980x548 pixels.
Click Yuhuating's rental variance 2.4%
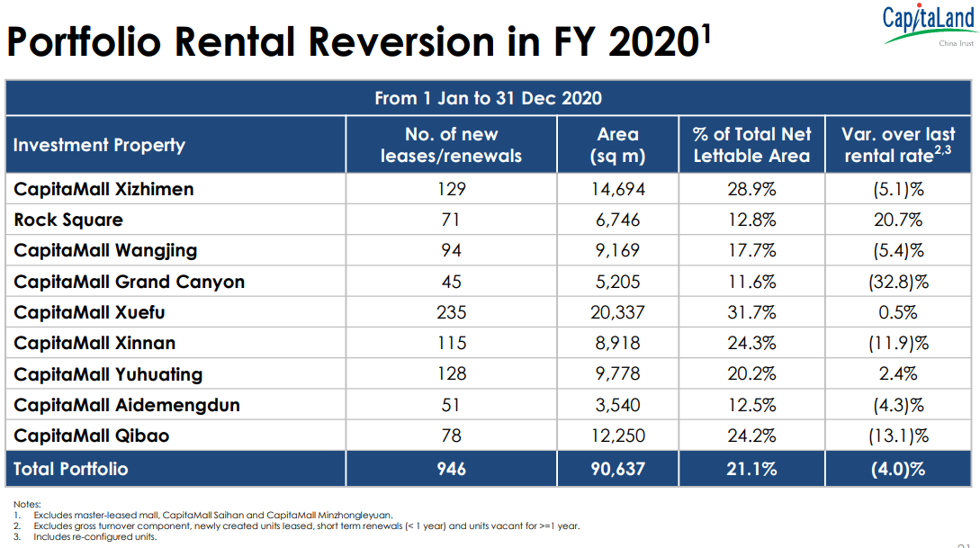[898, 374]
